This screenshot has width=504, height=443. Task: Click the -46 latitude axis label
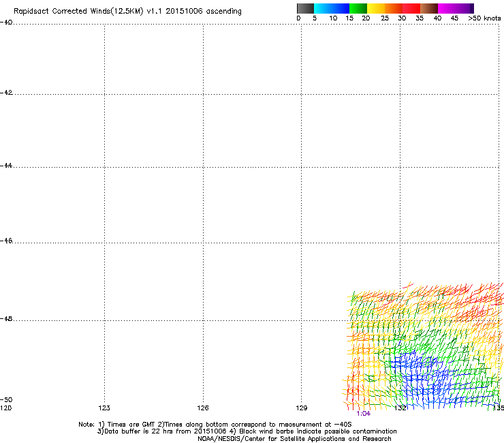6,241
